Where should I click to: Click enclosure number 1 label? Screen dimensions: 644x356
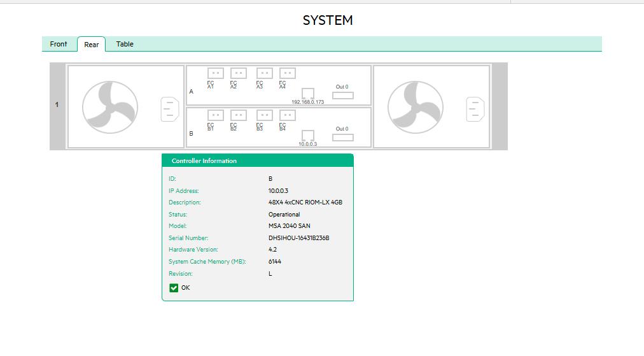[x=57, y=105]
